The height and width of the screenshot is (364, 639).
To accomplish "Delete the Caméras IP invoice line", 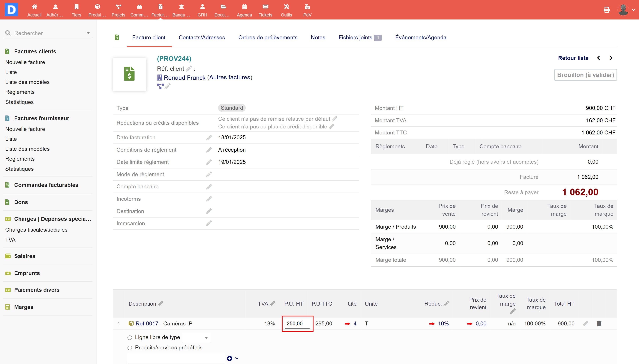I will (x=599, y=324).
